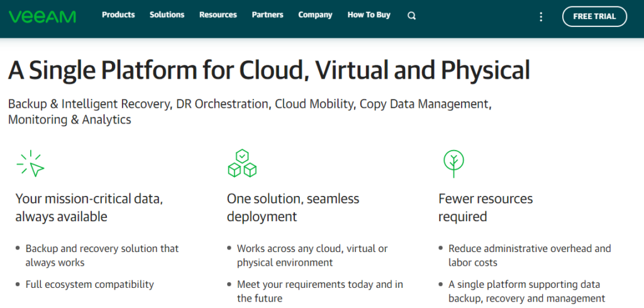The height and width of the screenshot is (308, 644).
Task: Click Fewer resources required heading
Action: [x=486, y=208]
